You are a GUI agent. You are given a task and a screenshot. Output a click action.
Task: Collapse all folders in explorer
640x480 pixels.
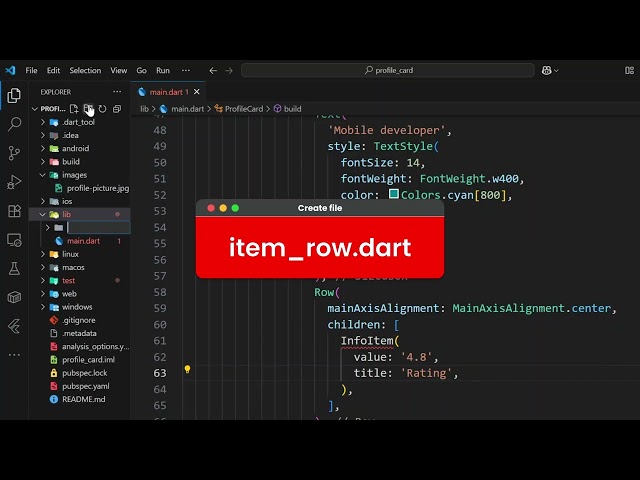click(117, 109)
